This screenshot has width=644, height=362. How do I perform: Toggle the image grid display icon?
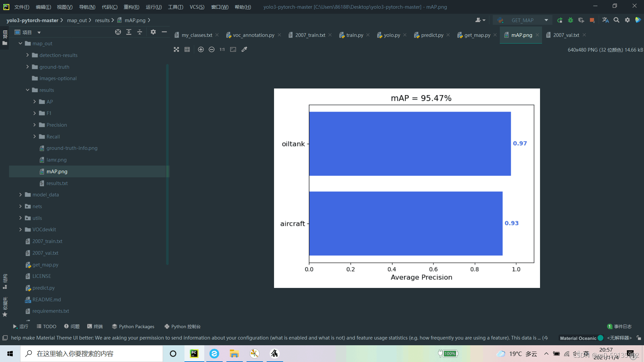187,50
